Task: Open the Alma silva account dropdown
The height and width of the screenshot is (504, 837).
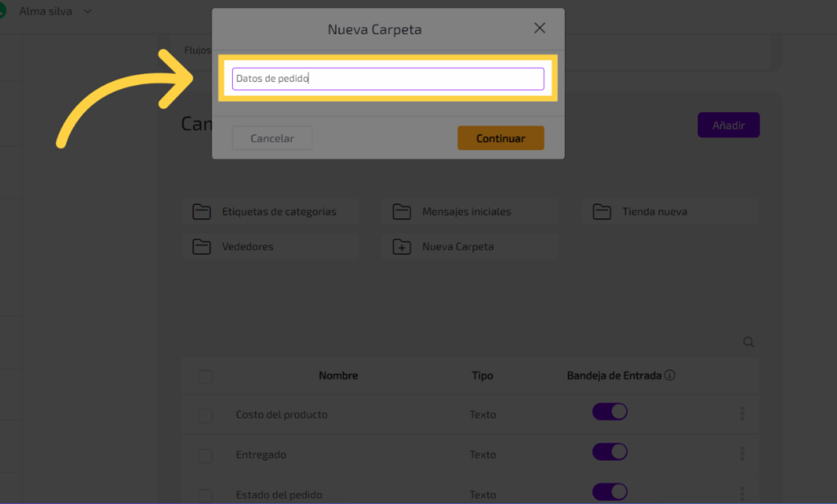Action: pos(87,11)
